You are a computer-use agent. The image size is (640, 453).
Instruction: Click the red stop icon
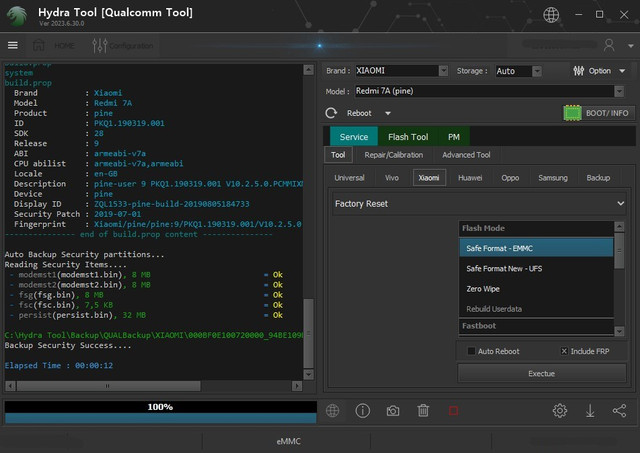coord(453,411)
